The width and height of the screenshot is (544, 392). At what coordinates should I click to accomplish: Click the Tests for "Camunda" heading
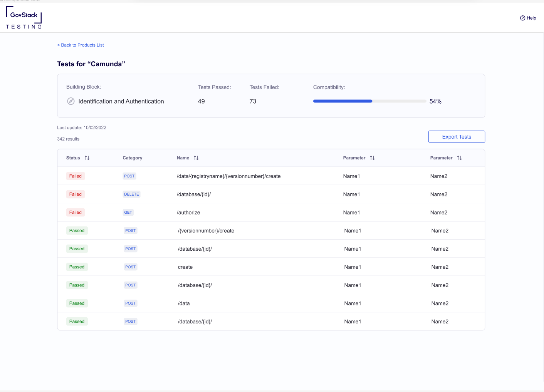(x=91, y=64)
